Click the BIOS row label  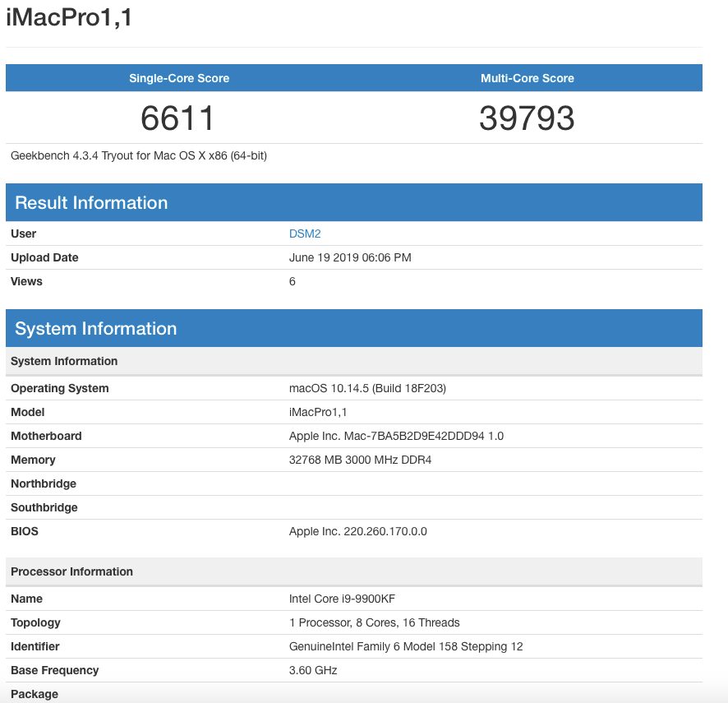point(24,531)
